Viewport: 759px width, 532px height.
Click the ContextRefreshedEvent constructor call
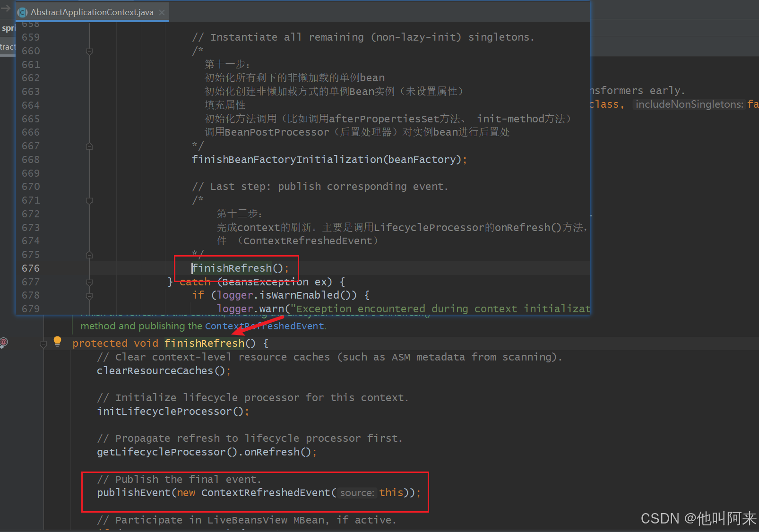266,493
